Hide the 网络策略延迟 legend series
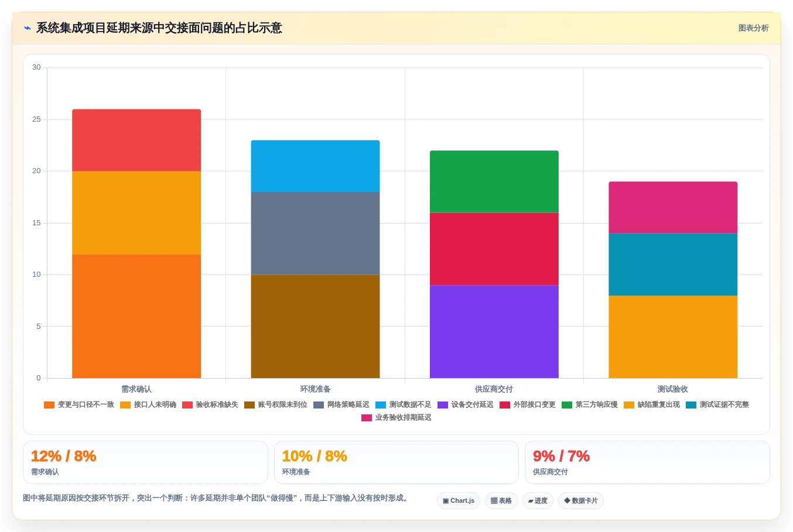The image size is (793, 532). pyautogui.click(x=341, y=405)
